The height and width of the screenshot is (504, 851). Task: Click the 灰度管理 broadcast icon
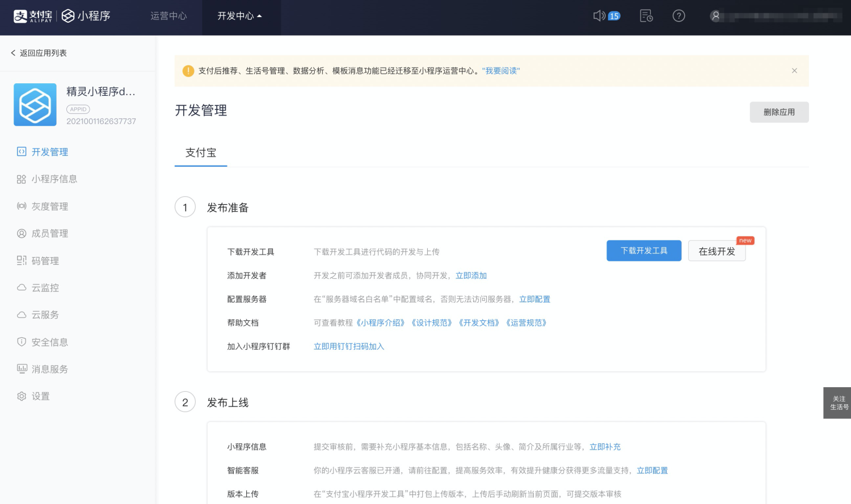[x=22, y=206]
